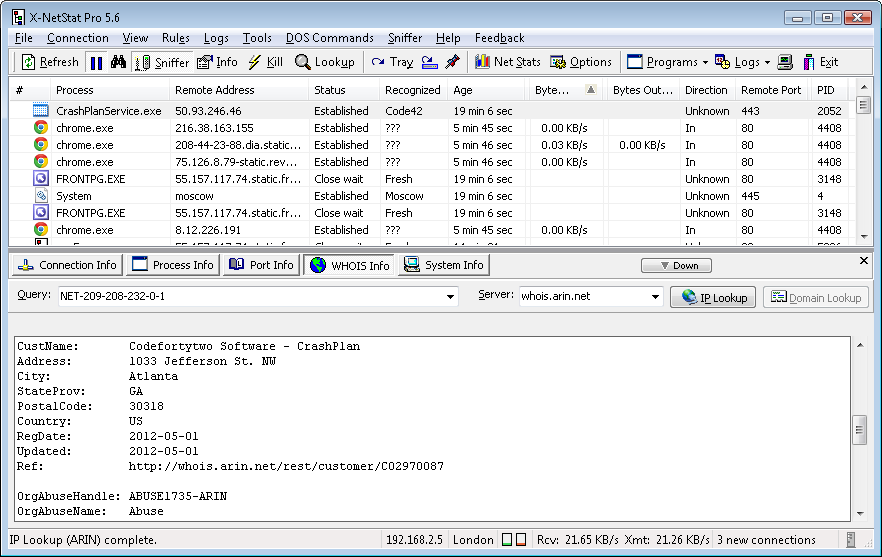Open the Tools menu

pos(257,38)
